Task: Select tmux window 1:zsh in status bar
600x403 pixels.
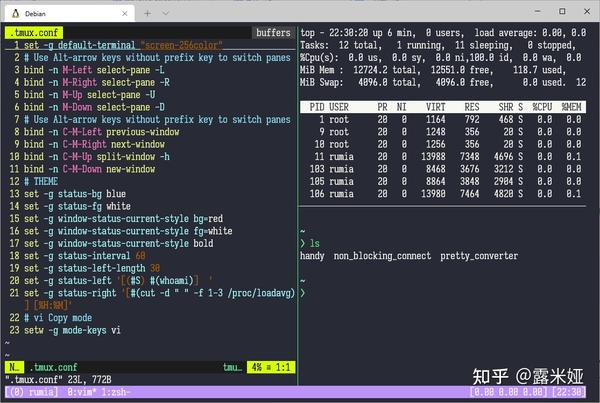Action: click(x=114, y=392)
